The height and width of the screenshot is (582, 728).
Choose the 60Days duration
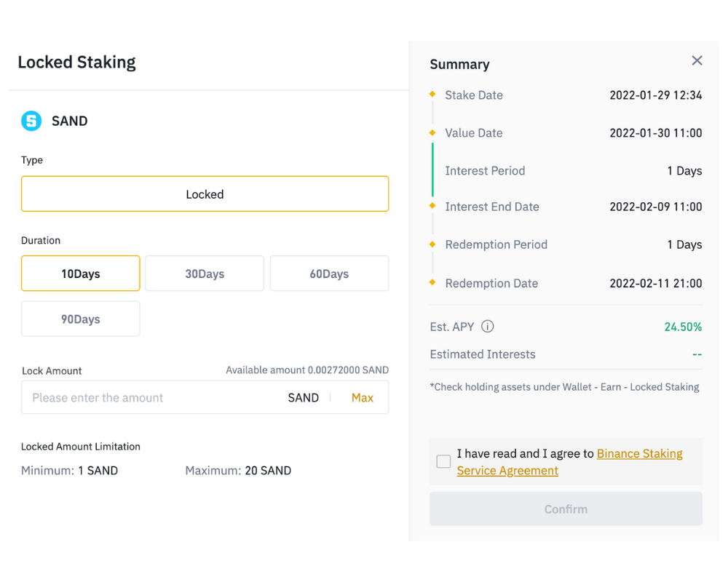coord(329,274)
